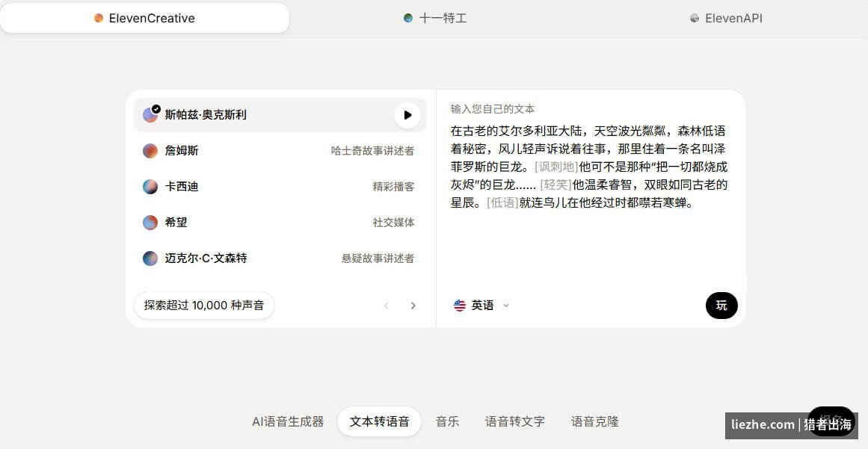Open the 英语 language dropdown chevron
The height and width of the screenshot is (449, 868).
coord(505,306)
